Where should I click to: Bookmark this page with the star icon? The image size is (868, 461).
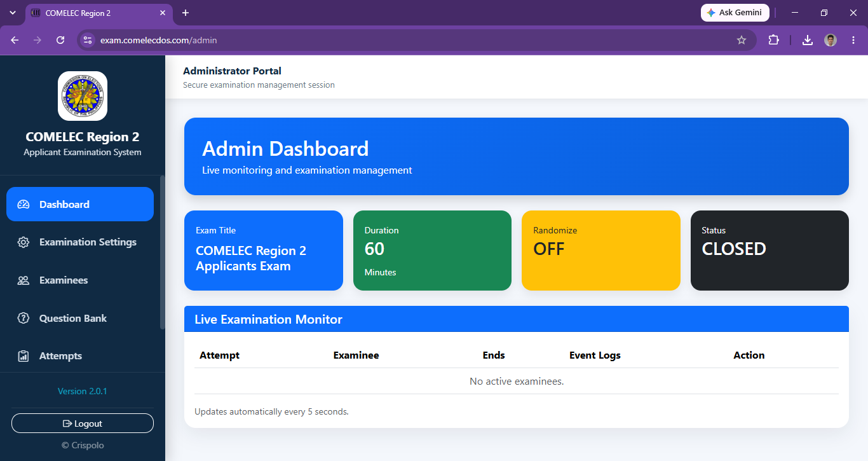tap(742, 40)
